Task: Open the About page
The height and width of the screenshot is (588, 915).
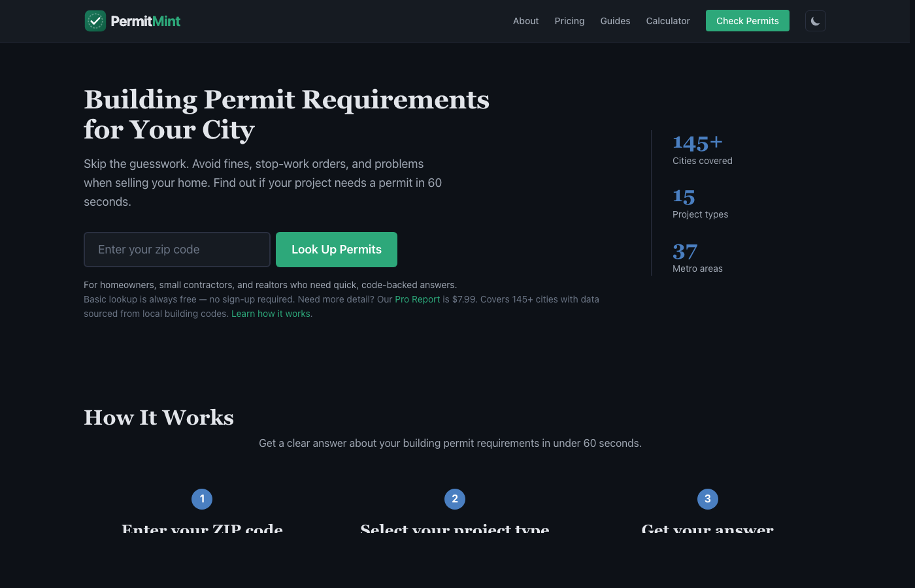Action: click(525, 21)
